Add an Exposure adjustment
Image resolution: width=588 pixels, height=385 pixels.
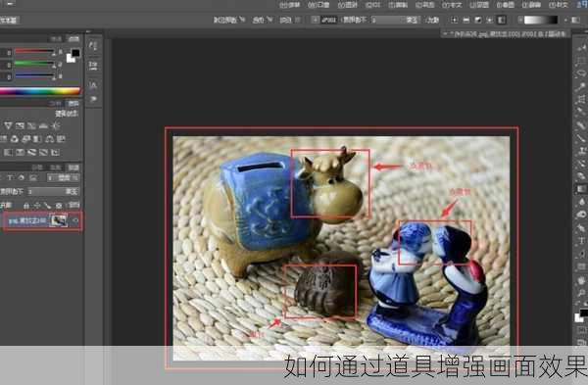(x=20, y=126)
